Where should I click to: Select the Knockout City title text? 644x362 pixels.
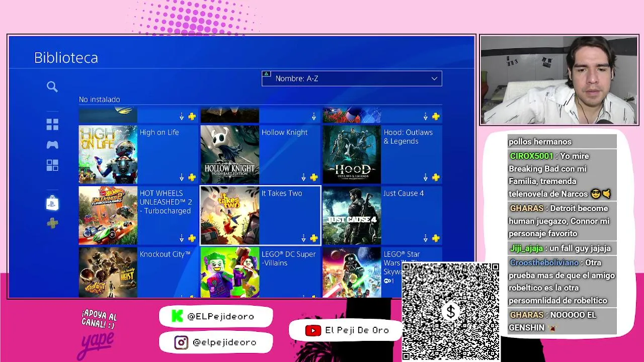[x=165, y=254]
